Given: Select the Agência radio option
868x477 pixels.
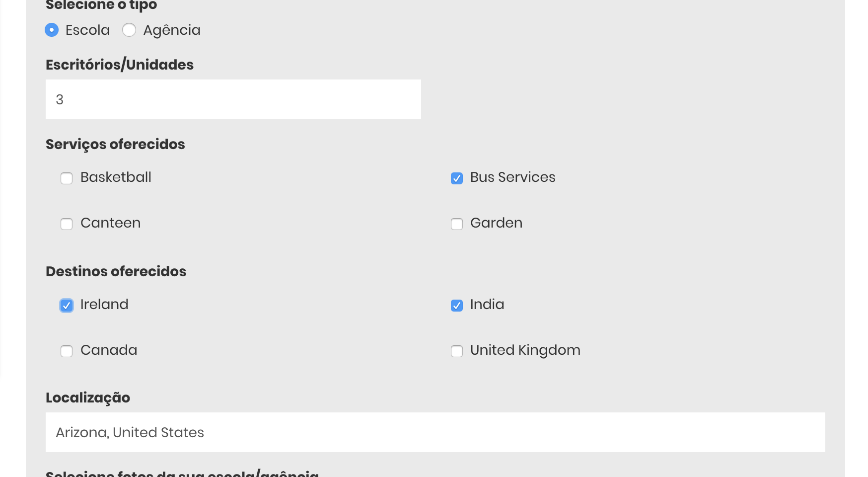Looking at the screenshot, I should click(x=129, y=30).
